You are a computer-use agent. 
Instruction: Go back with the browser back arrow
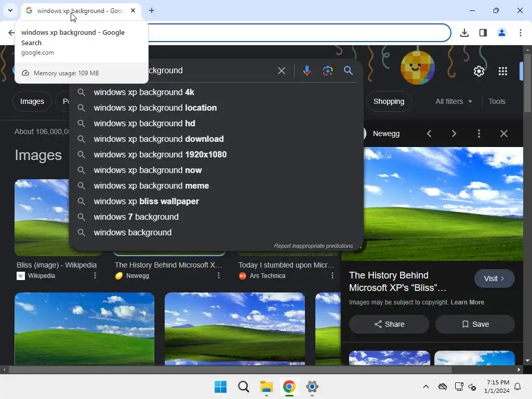pyautogui.click(x=11, y=33)
